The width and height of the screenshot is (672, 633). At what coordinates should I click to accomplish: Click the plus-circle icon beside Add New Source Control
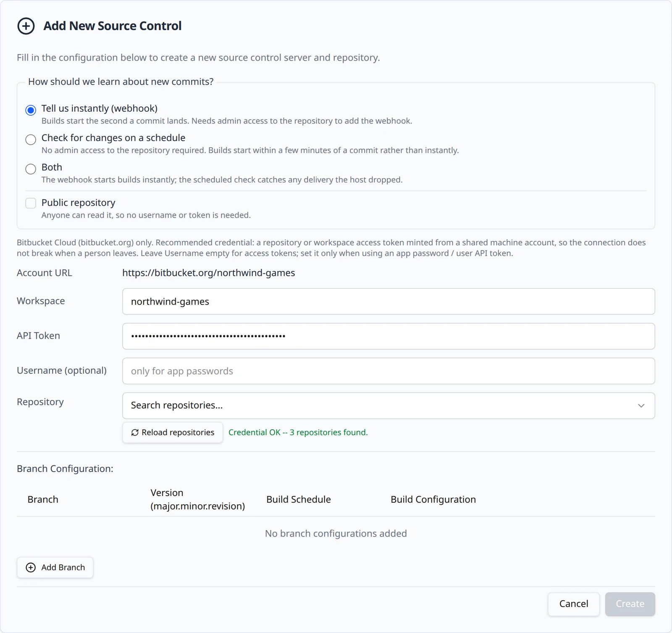26,26
